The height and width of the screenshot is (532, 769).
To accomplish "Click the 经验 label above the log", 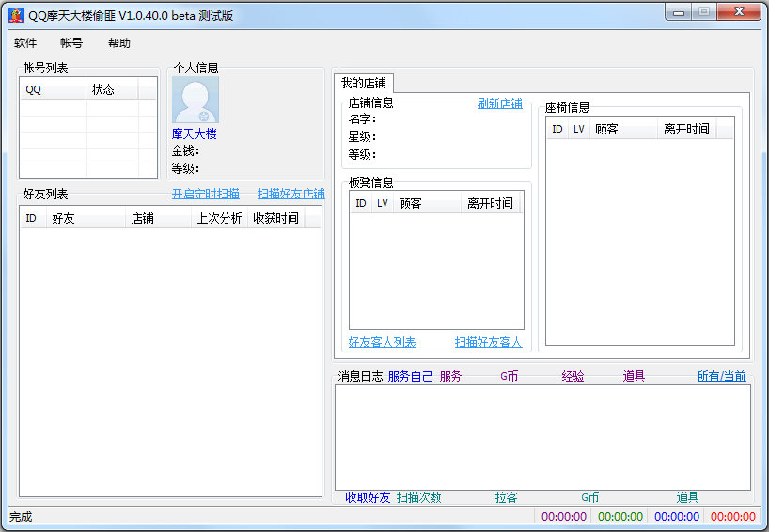I will 573,376.
